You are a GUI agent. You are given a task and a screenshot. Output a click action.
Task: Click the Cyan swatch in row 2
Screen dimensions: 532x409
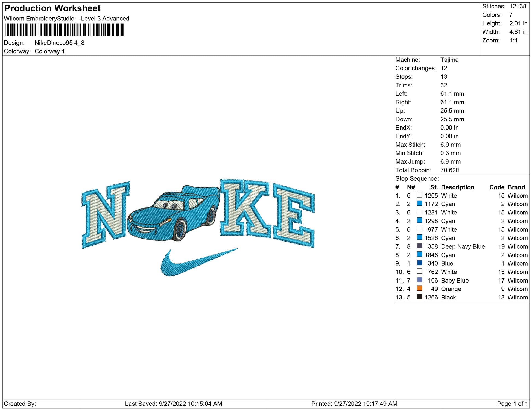click(x=419, y=204)
